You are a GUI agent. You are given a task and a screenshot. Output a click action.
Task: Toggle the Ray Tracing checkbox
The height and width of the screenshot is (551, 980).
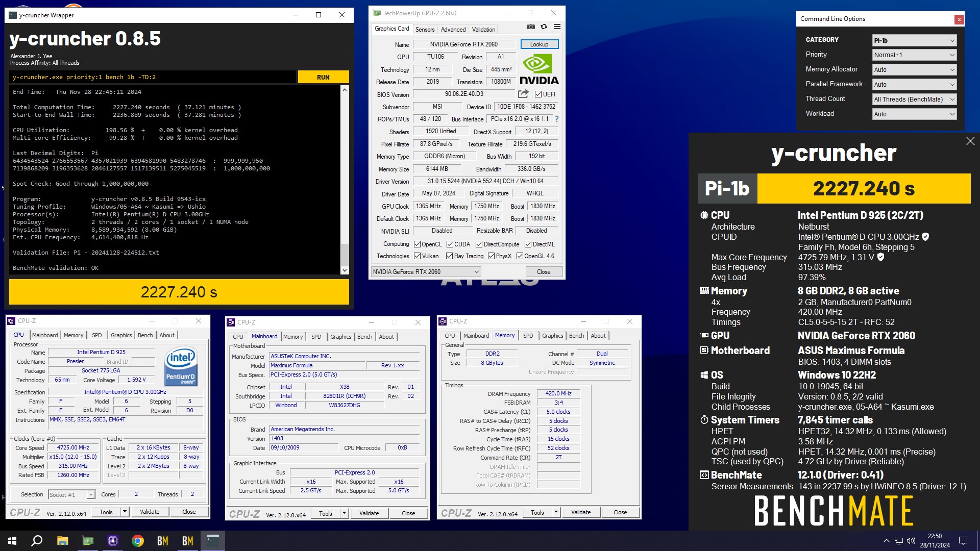(x=449, y=256)
